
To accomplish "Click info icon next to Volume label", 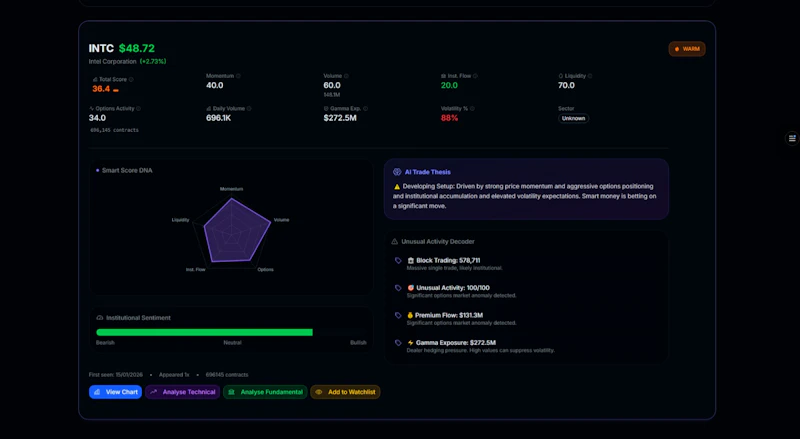I will point(346,76).
